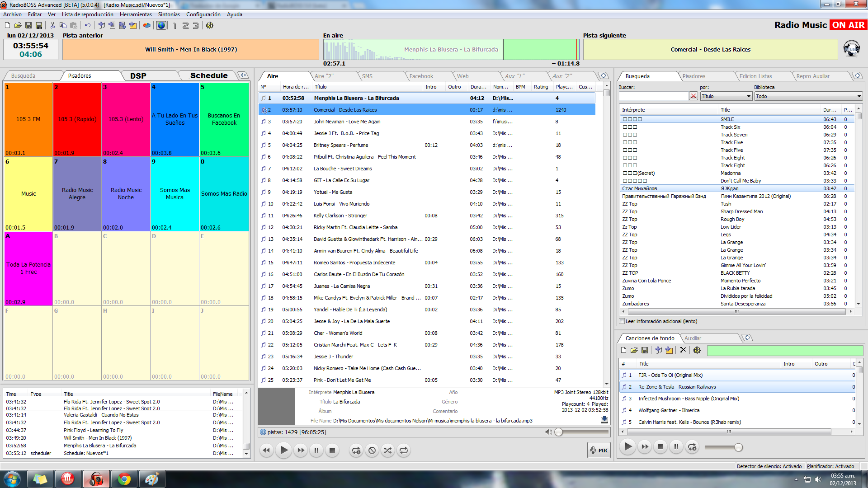Skip to next background song
868x488 pixels.
(x=645, y=447)
